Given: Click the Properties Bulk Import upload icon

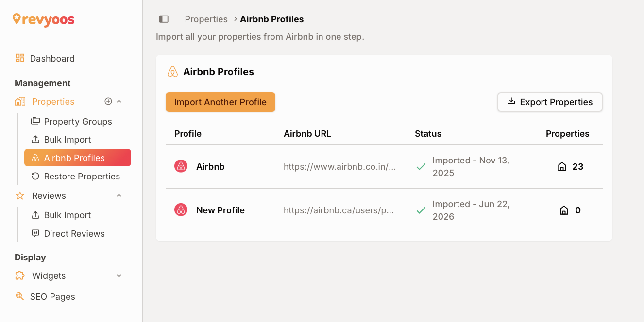Looking at the screenshot, I should click(x=35, y=139).
